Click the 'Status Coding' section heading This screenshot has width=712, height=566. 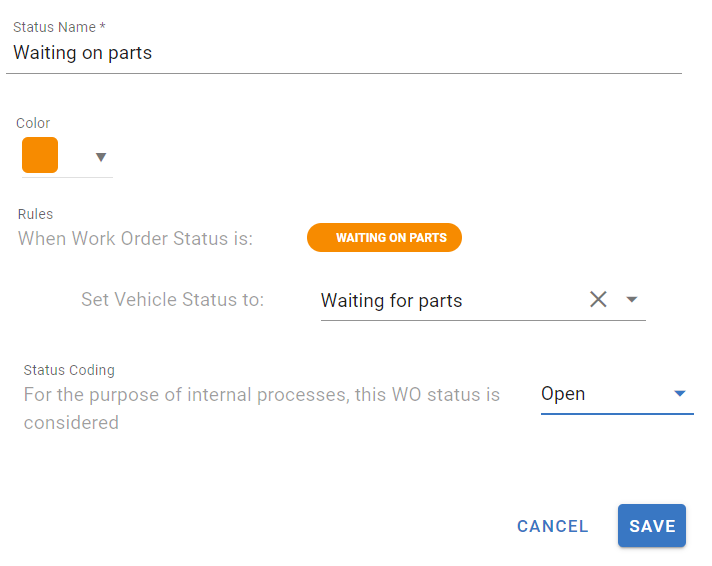point(69,370)
